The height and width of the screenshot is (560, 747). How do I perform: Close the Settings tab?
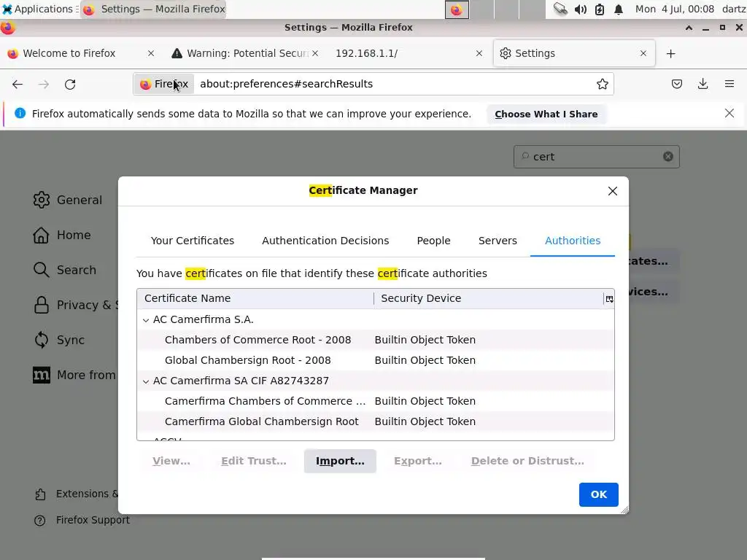coord(643,53)
